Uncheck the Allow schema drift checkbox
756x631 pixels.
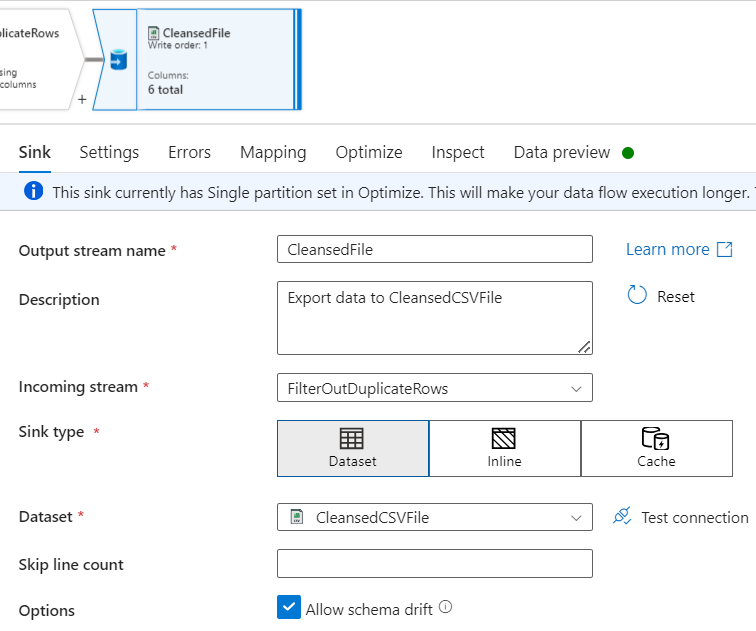[x=289, y=607]
